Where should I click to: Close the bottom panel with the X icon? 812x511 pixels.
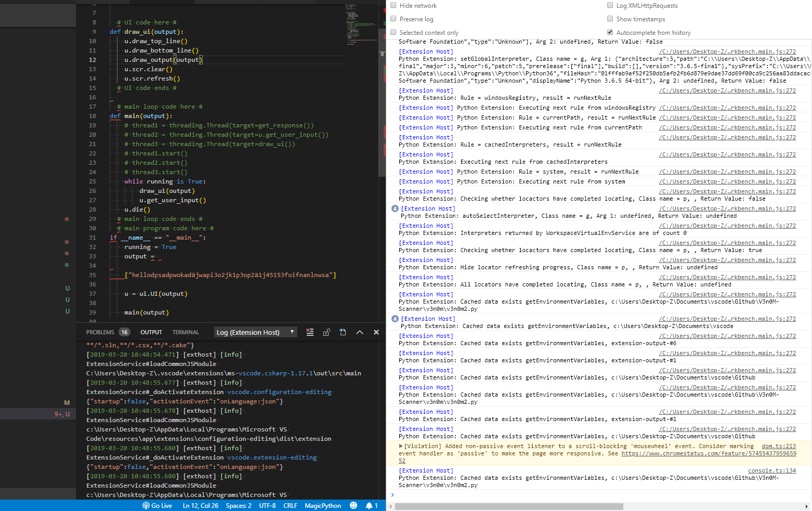tap(376, 332)
